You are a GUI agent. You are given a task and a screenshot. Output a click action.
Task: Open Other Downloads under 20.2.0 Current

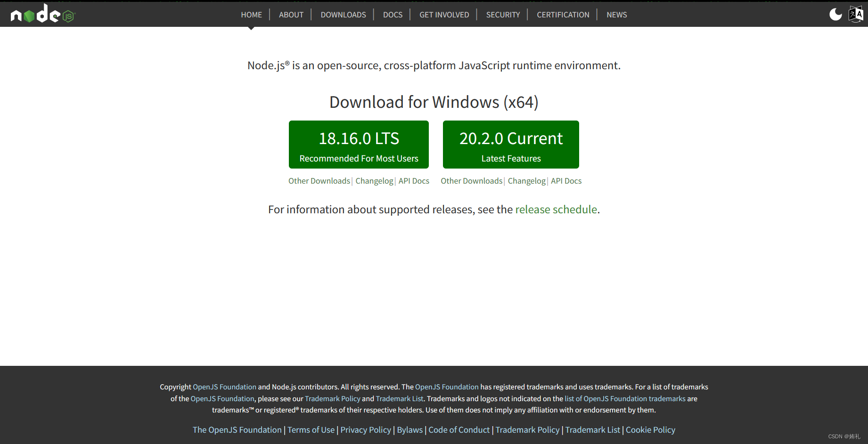[x=472, y=181]
